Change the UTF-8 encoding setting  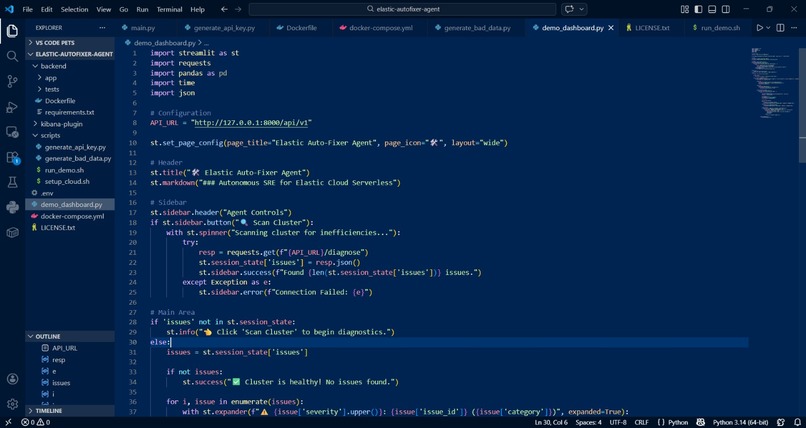[618, 422]
